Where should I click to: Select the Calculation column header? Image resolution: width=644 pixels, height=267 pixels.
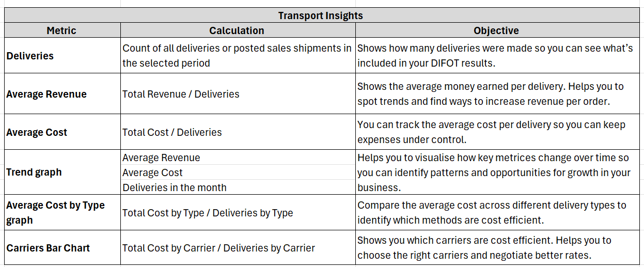(237, 30)
